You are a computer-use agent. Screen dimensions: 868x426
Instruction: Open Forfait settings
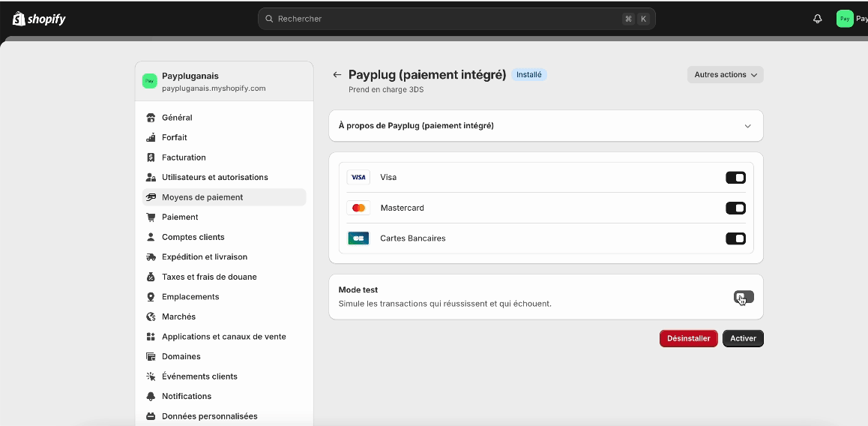click(x=224, y=137)
